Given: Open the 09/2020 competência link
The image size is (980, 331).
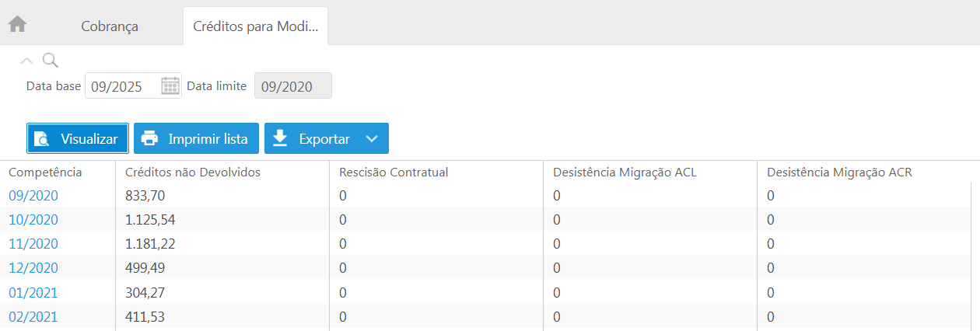Looking at the screenshot, I should (33, 196).
